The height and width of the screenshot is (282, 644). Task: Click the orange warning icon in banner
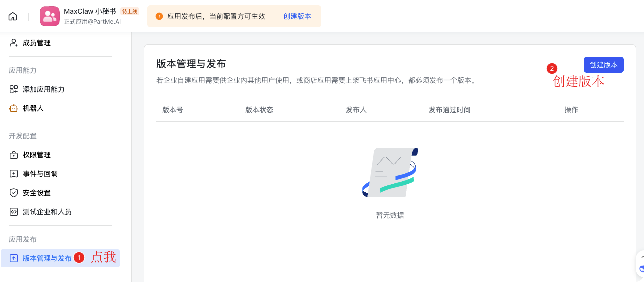click(x=159, y=16)
